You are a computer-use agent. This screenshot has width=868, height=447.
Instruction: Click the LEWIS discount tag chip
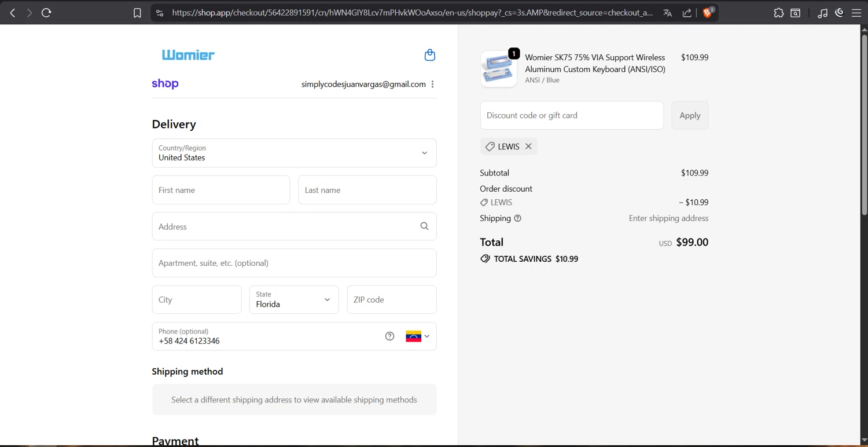point(509,146)
